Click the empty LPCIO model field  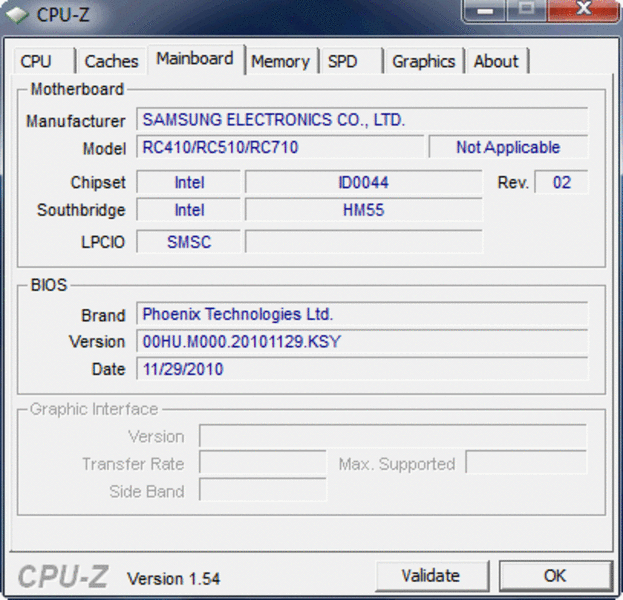364,242
